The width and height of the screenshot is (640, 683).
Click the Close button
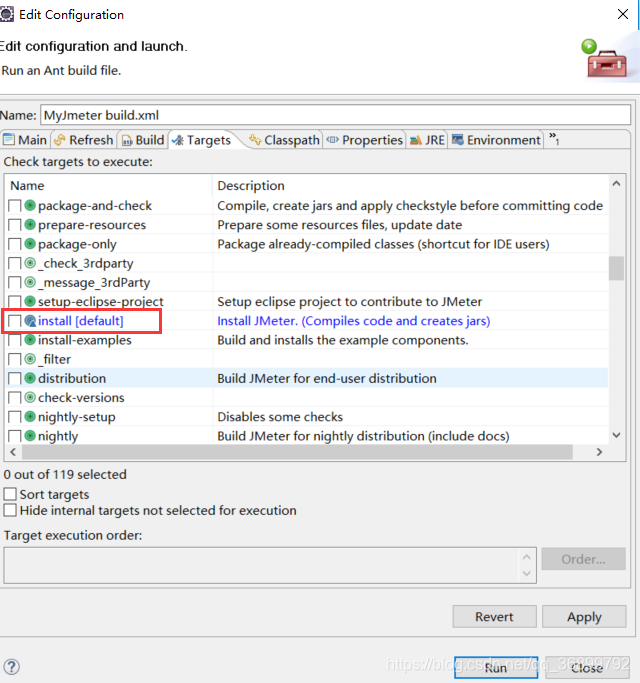(587, 667)
